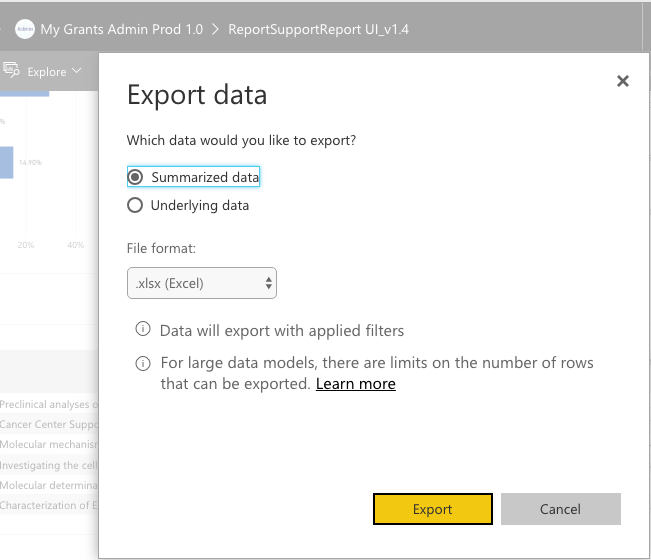
Task: Open the Learn more link
Action: click(x=355, y=384)
